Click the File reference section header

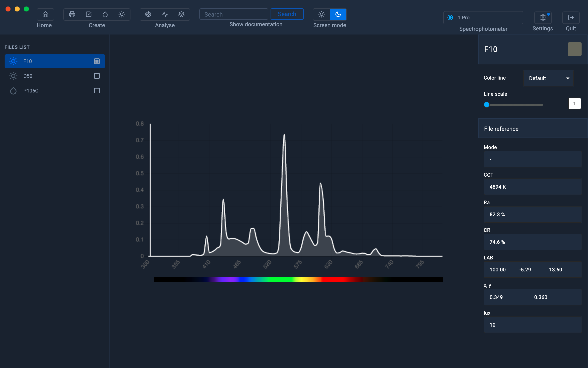(533, 129)
